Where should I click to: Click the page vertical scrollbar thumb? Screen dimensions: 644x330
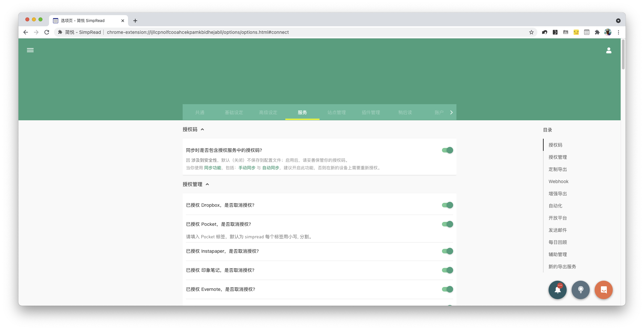(623, 54)
